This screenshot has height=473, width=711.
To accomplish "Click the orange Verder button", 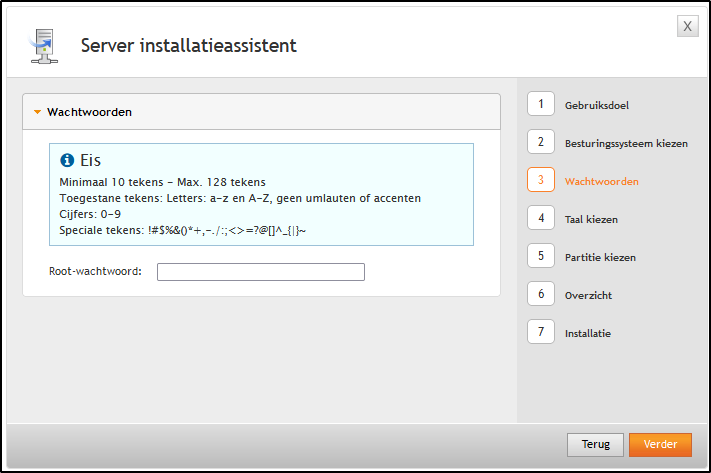I will coord(660,444).
